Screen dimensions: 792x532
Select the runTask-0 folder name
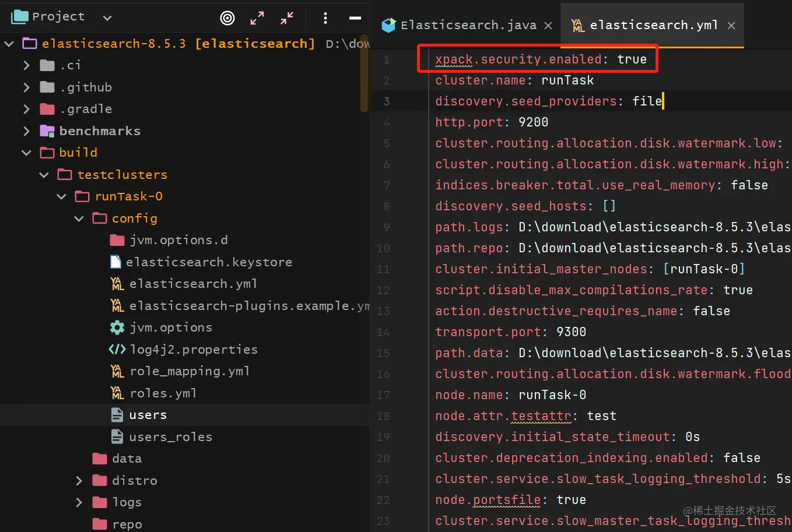point(129,196)
